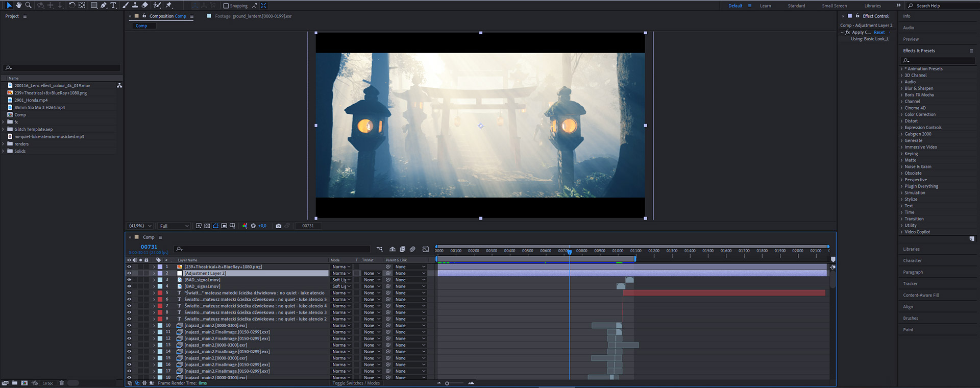
Task: Delete selected project item with trash icon
Action: pos(61,383)
